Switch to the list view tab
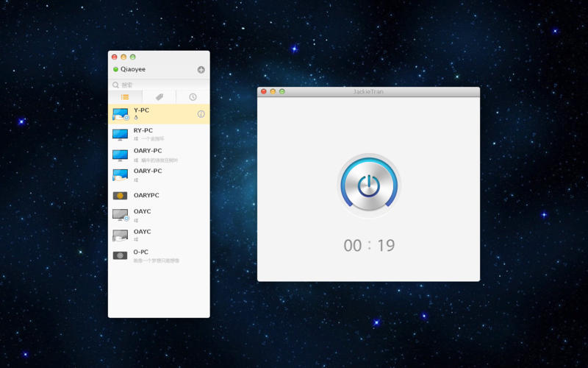This screenshot has width=588, height=368. [125, 97]
